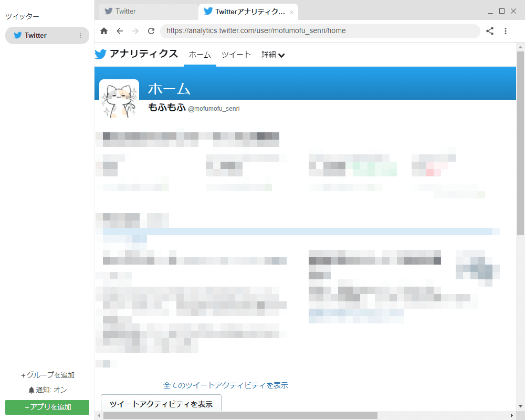Expand the 詳細 dropdown menu
This screenshot has height=420, width=525.
[273, 55]
